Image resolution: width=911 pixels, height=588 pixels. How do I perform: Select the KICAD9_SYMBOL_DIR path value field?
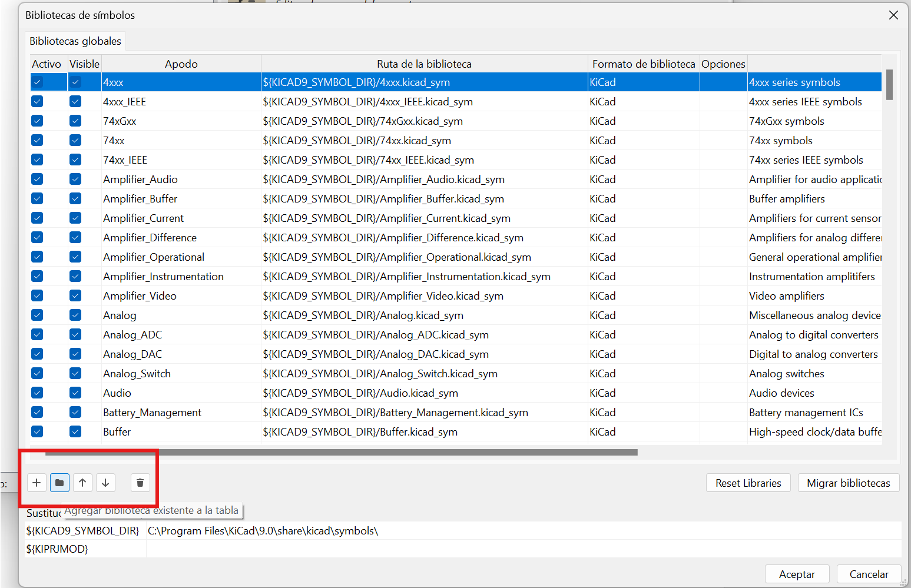[x=524, y=530]
